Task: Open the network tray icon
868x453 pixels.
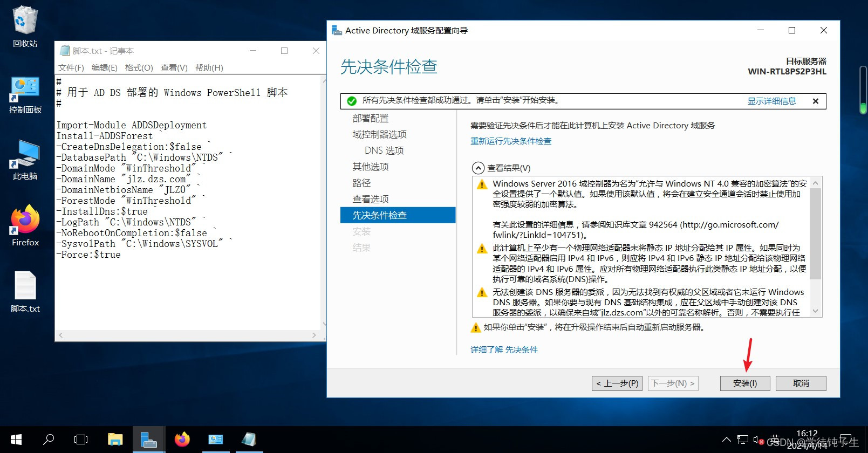Action: coord(743,440)
